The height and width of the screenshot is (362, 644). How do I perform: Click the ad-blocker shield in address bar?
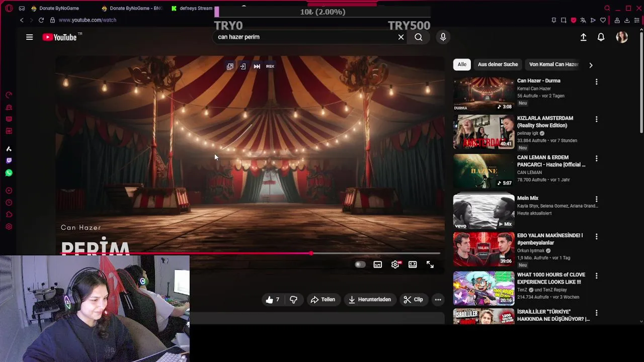point(573,20)
